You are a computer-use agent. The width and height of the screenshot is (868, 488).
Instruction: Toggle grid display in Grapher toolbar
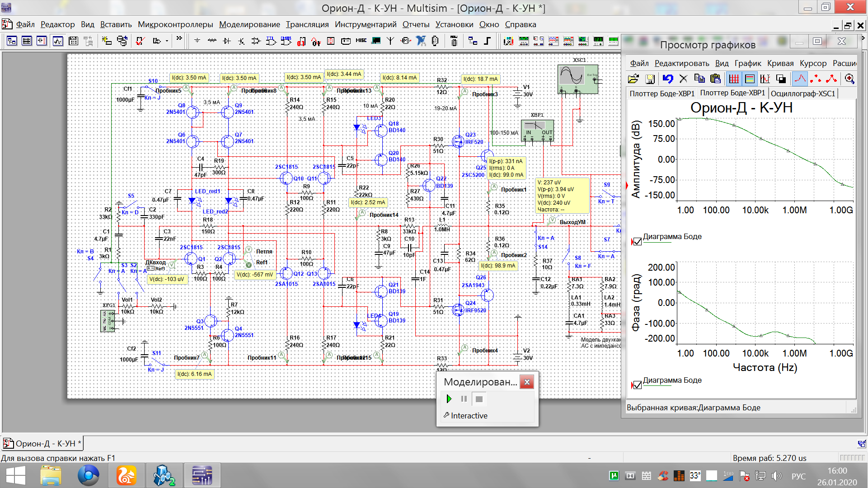[734, 79]
